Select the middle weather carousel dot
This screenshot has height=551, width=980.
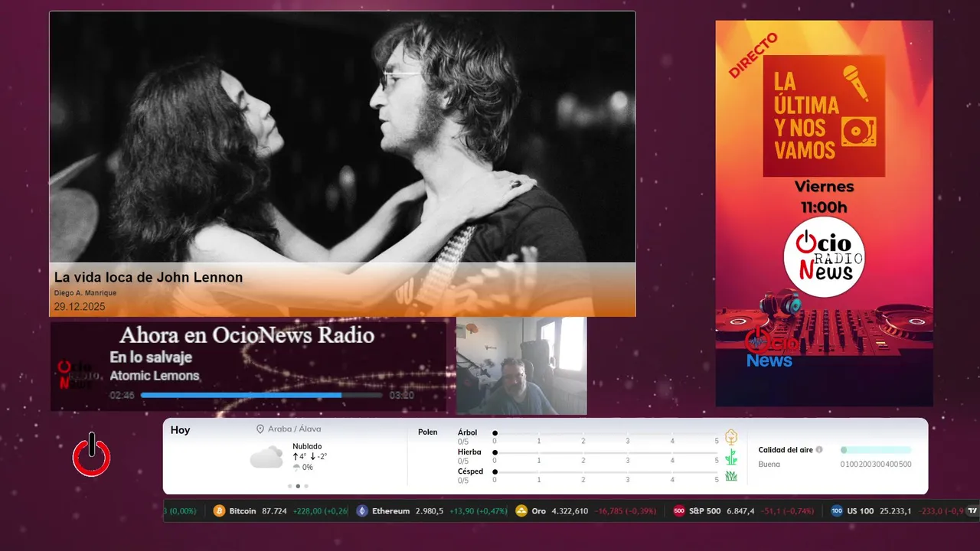tap(298, 486)
